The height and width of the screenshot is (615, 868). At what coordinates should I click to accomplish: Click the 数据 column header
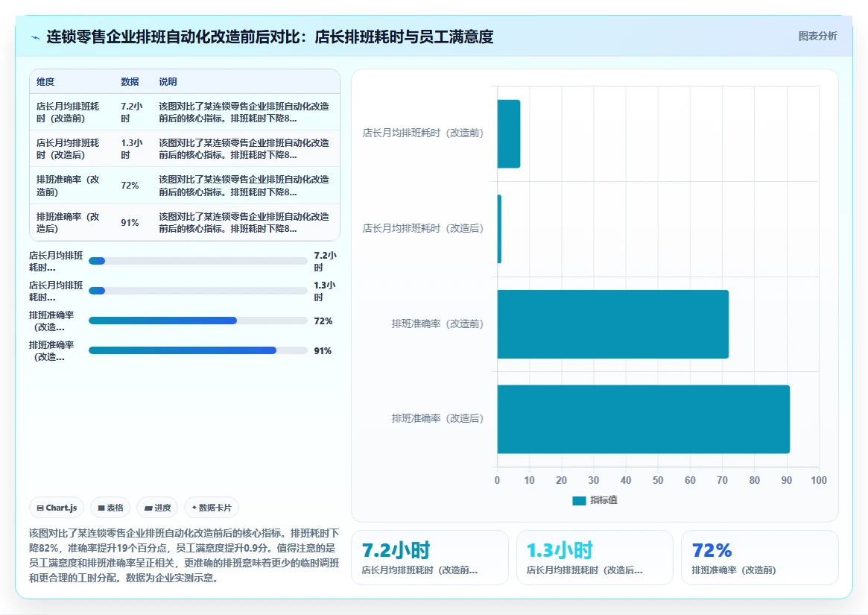[x=130, y=82]
